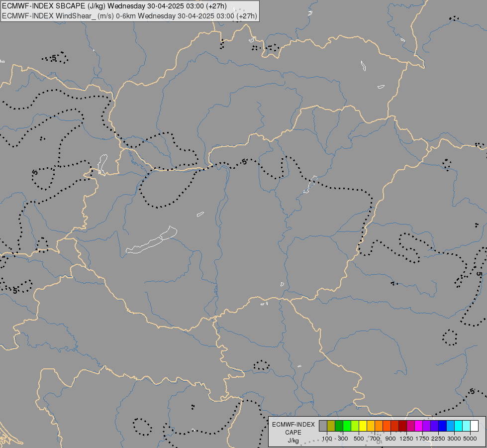Select the white legend swatch
487x448 pixels.
click(475, 426)
